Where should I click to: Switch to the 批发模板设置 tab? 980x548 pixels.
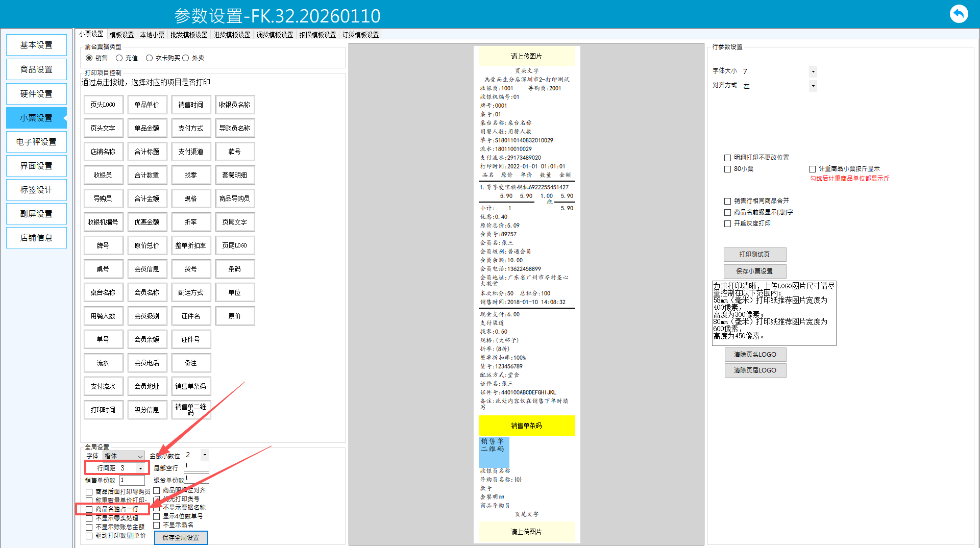[x=189, y=35]
